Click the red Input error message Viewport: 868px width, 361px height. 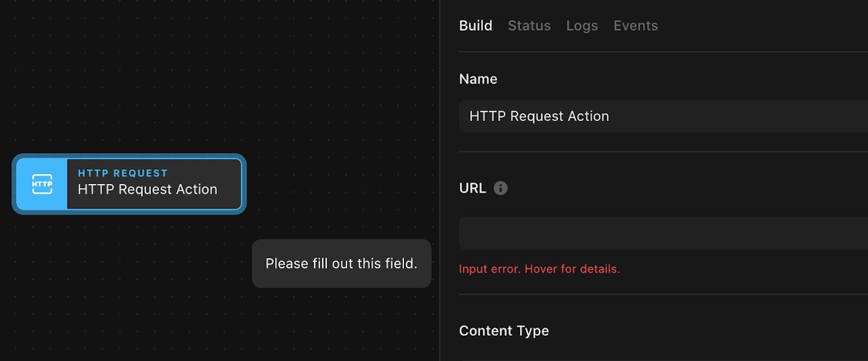click(x=539, y=269)
